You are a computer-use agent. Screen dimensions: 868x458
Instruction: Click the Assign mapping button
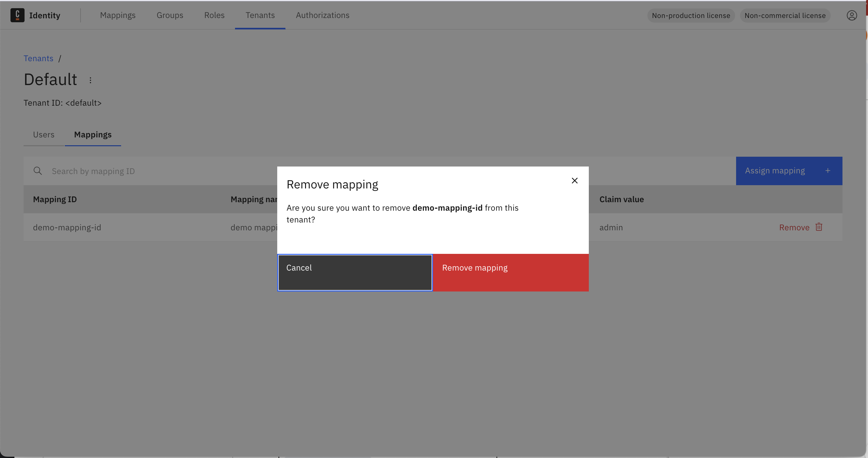775,171
